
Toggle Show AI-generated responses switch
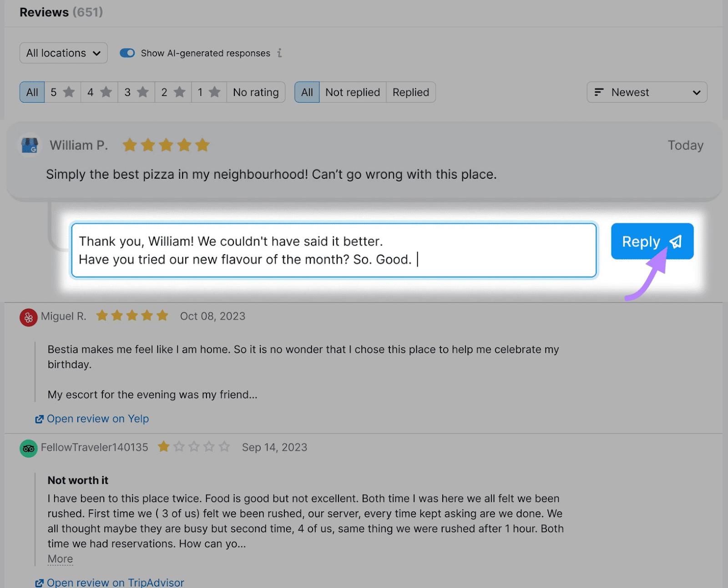pos(127,53)
